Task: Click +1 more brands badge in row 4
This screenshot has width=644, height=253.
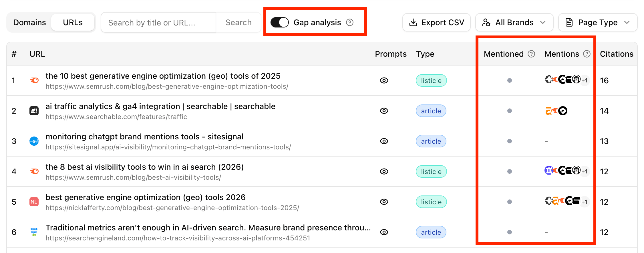Action: pyautogui.click(x=585, y=171)
